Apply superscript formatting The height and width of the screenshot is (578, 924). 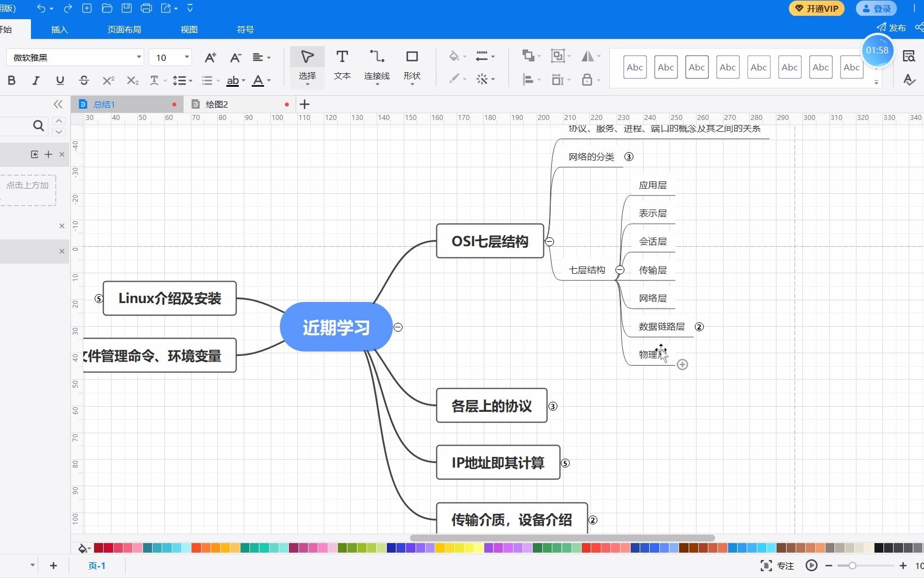[x=108, y=81]
